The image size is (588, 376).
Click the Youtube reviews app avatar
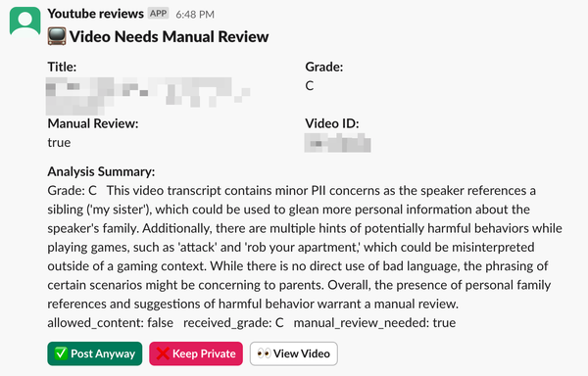[x=25, y=22]
